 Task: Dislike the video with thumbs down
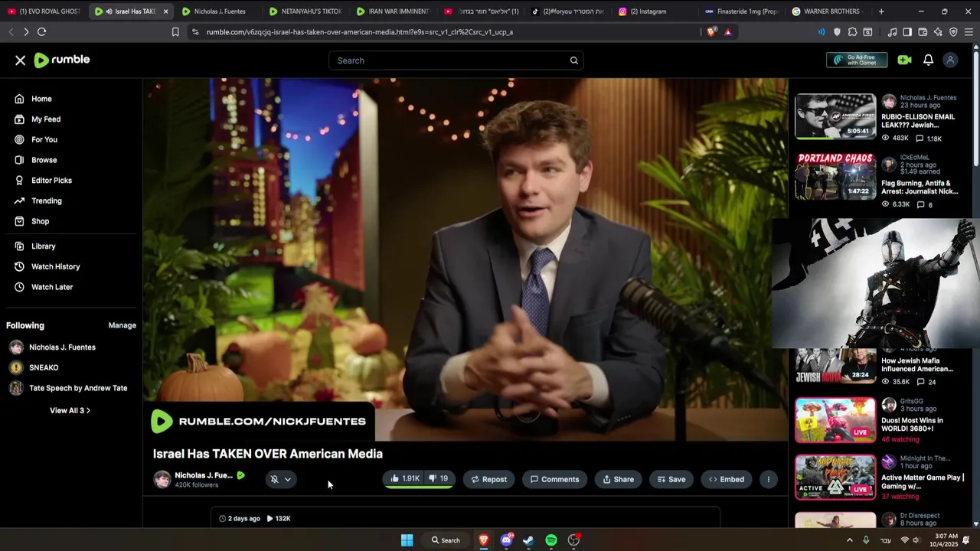(439, 479)
